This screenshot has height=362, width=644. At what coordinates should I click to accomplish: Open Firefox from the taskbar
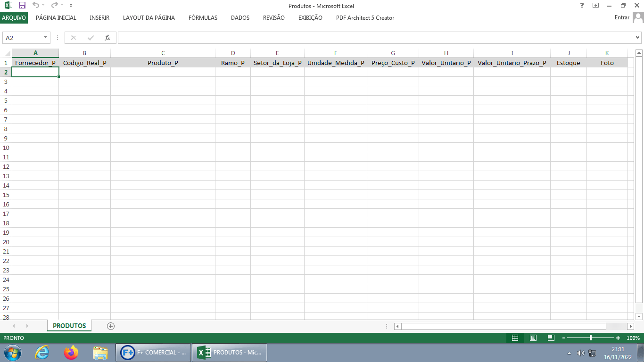click(x=71, y=352)
